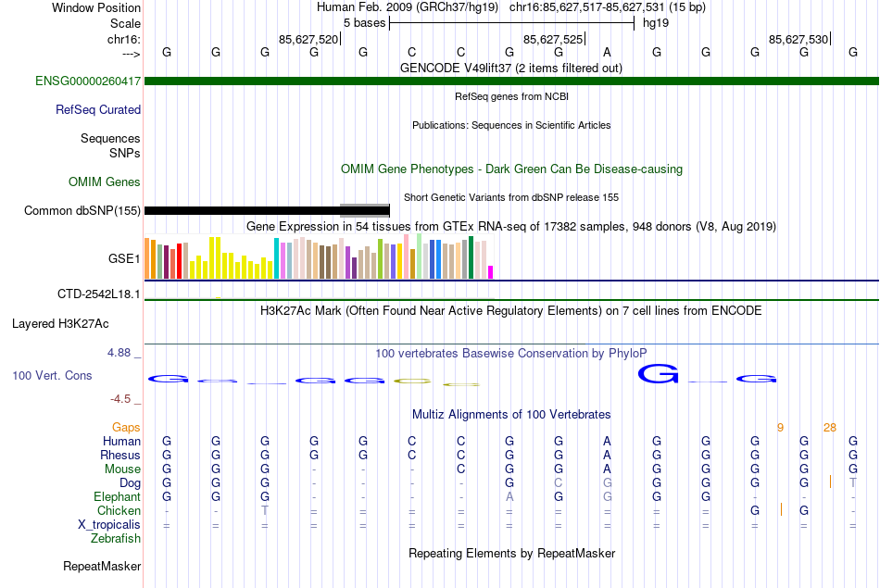This screenshot has height=588, width=880.
Task: Click the SNPs track label
Action: [125, 153]
